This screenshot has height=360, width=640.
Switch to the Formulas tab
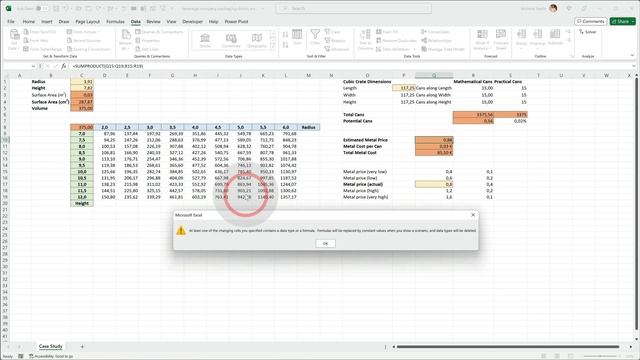point(115,21)
